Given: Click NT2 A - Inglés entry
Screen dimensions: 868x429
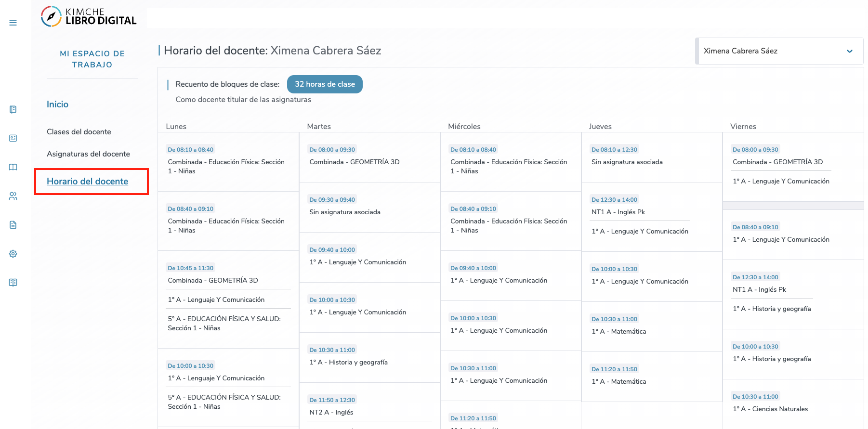Looking at the screenshot, I should click(331, 412).
